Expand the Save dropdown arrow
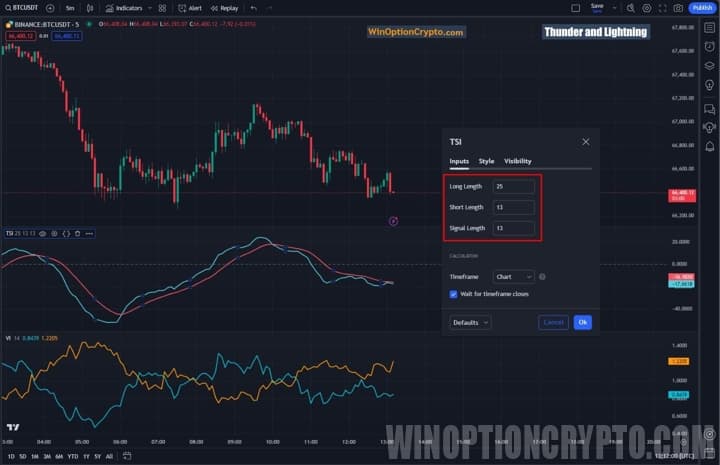 (x=615, y=7)
